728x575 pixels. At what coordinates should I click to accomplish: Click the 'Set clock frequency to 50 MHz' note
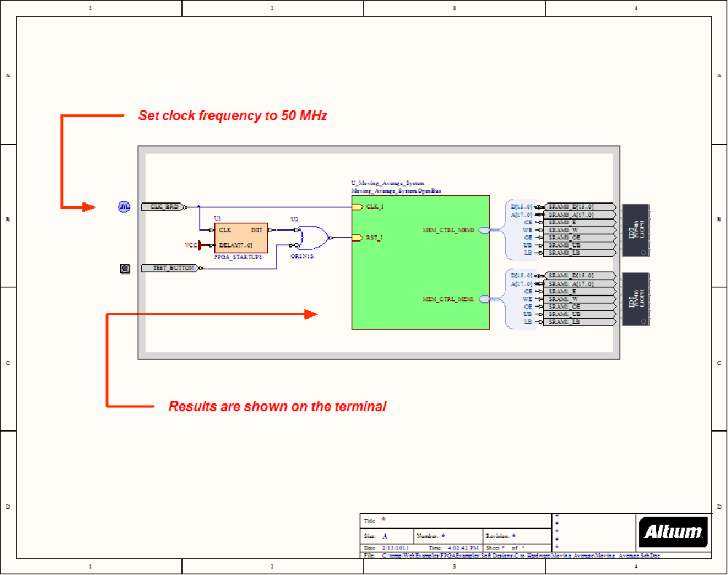pyautogui.click(x=233, y=116)
